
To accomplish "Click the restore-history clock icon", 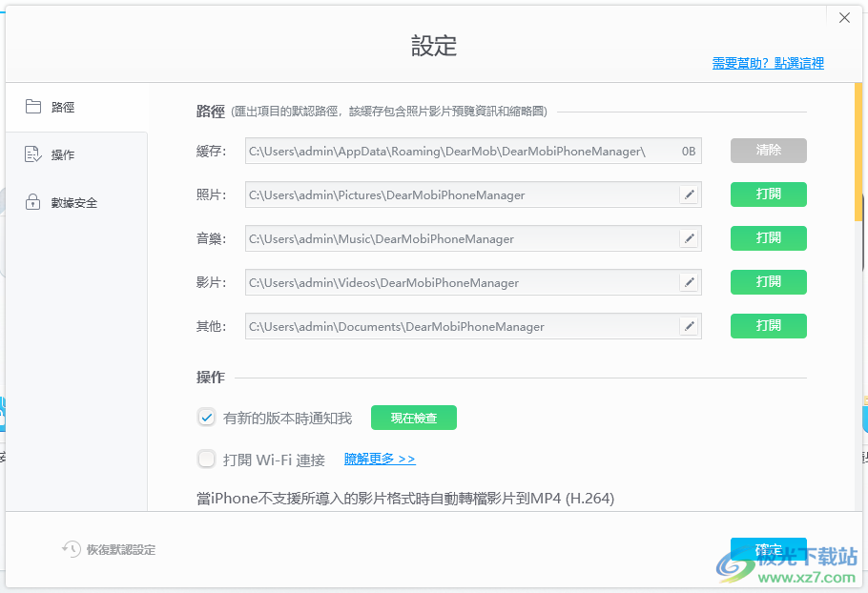I will click(x=72, y=549).
